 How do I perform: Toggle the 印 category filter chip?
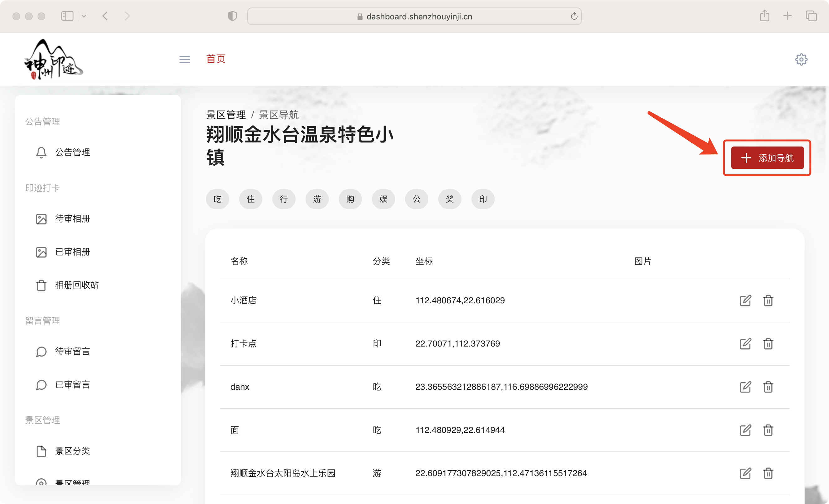click(483, 199)
